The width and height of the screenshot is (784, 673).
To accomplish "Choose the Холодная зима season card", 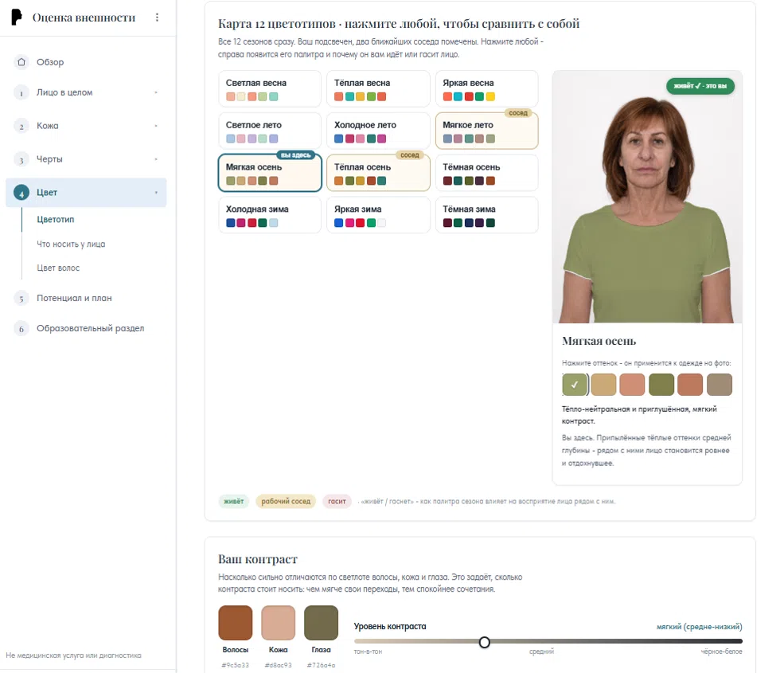I will pyautogui.click(x=270, y=215).
